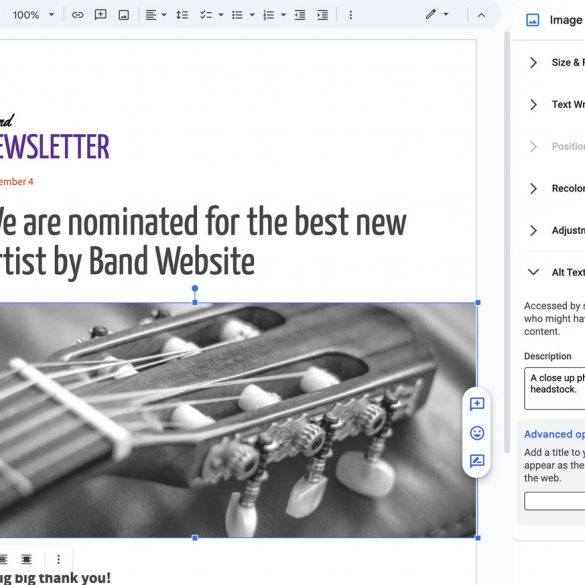585x585 pixels.
Task: Click the decrease indent icon
Action: click(x=300, y=15)
